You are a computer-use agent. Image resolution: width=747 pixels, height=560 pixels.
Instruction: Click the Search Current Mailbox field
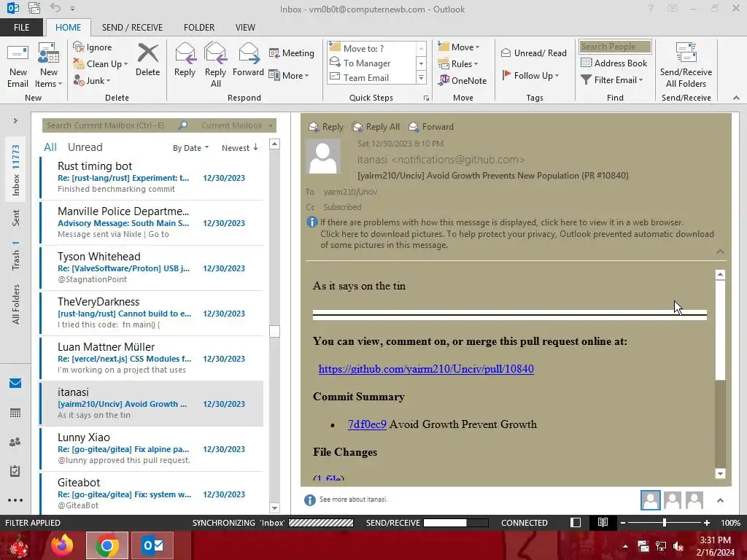coord(111,125)
